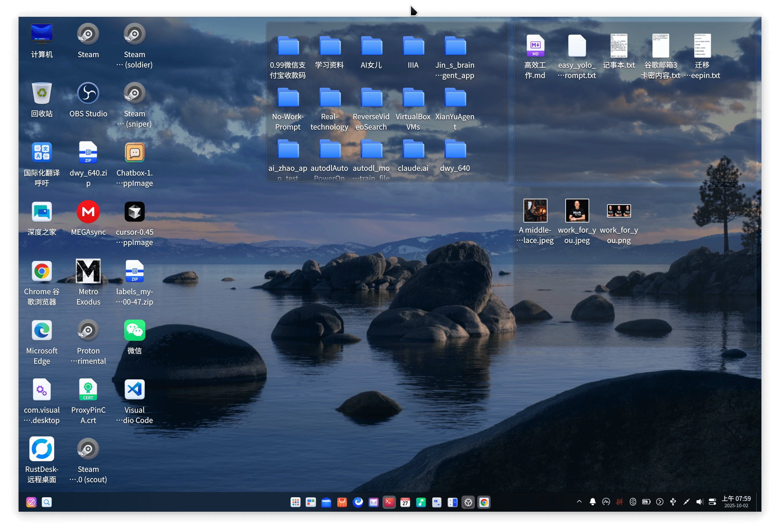
Task: Expand the hidden tray icons chevron
Action: pos(579,501)
